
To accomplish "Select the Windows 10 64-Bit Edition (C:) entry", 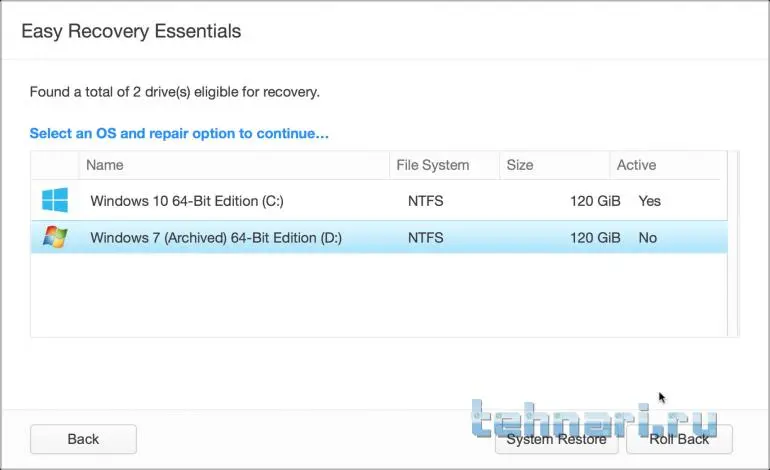I will point(187,201).
